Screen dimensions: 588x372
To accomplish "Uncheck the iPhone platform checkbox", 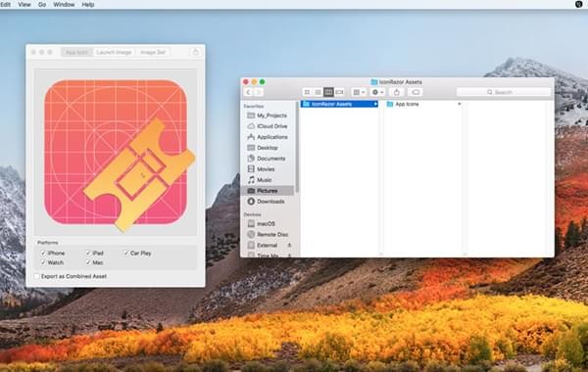I will (43, 254).
